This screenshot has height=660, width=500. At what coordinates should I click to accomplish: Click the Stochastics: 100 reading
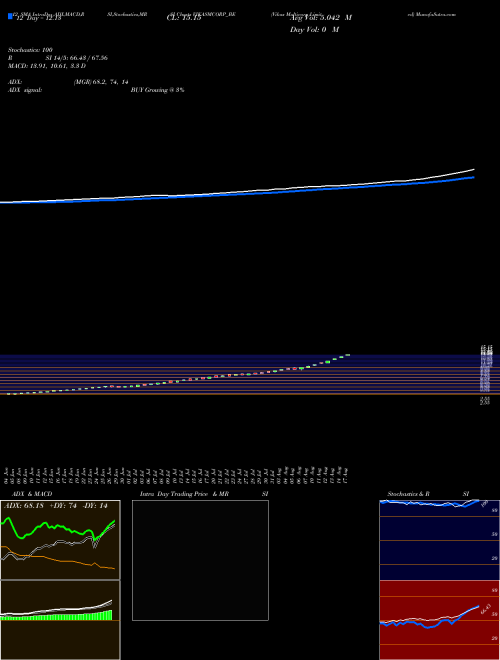(x=30, y=50)
